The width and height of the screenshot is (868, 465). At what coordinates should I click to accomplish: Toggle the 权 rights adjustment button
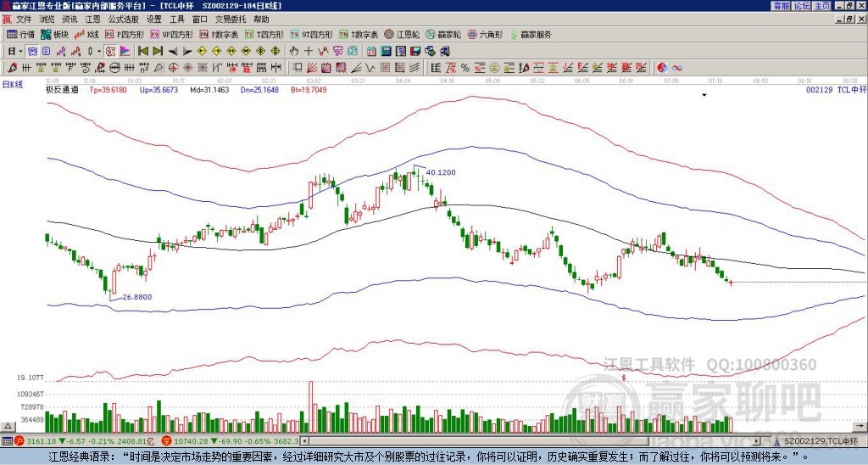[110, 52]
